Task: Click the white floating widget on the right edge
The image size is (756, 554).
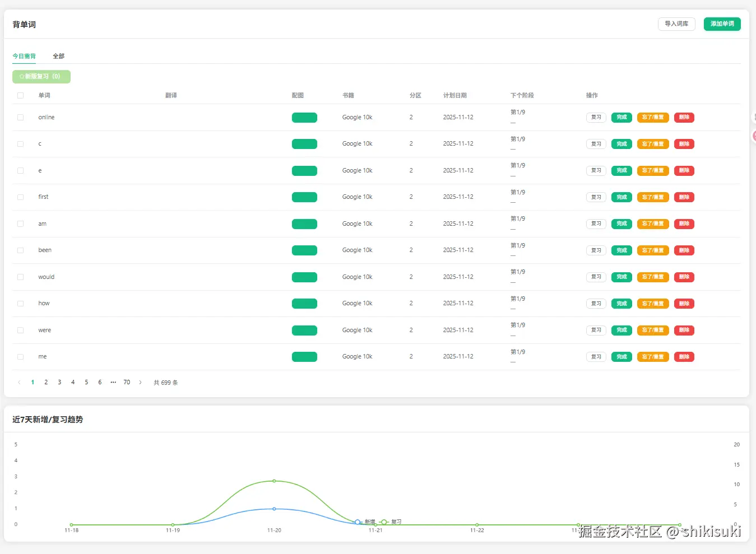Action: coord(754,116)
